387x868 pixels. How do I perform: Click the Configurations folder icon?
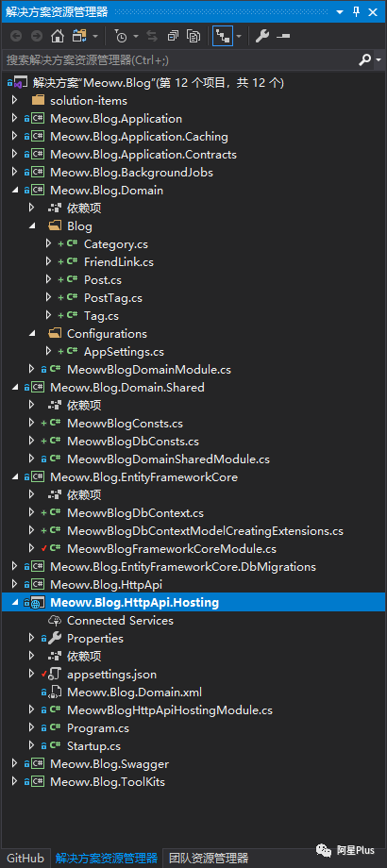coord(55,334)
